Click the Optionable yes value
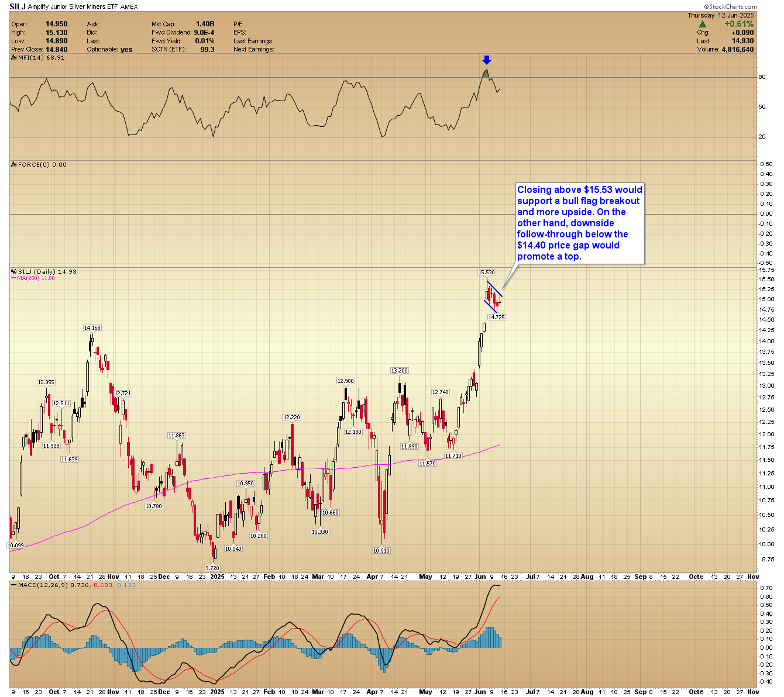 pyautogui.click(x=126, y=50)
